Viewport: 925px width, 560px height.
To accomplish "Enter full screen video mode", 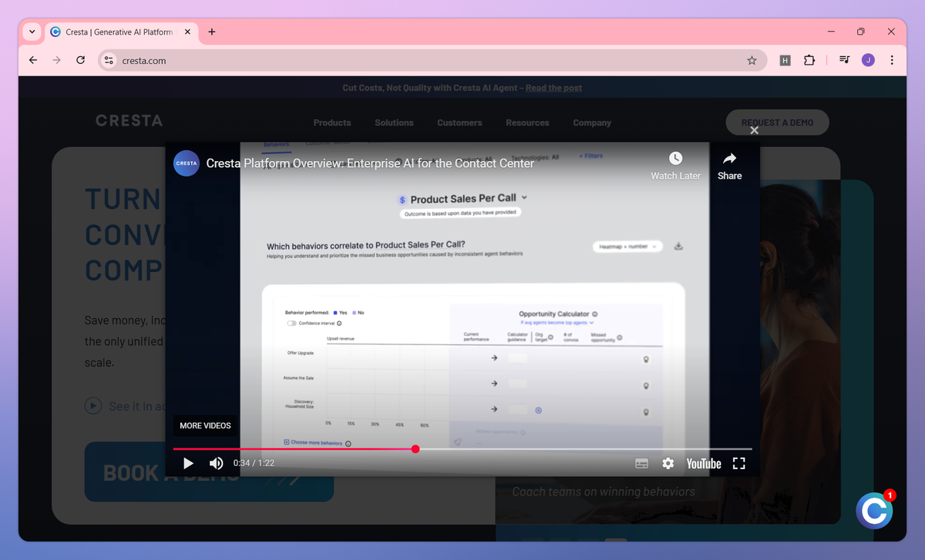I will pyautogui.click(x=738, y=463).
